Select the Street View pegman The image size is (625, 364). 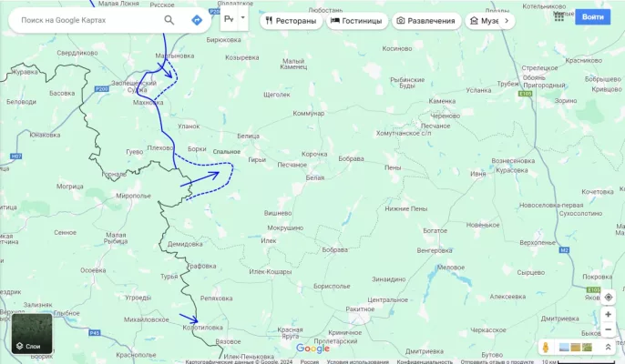[546, 348]
